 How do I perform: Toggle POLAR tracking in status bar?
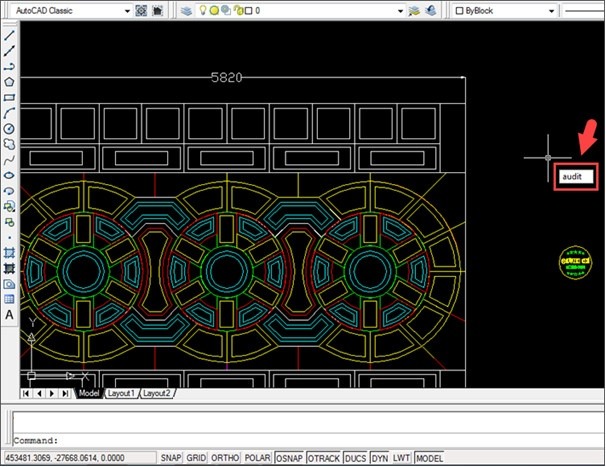[257, 458]
